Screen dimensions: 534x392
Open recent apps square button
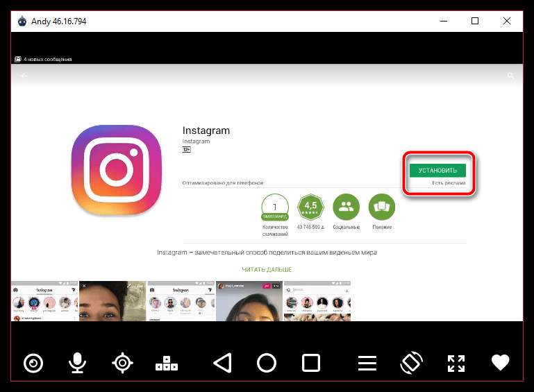[311, 363]
